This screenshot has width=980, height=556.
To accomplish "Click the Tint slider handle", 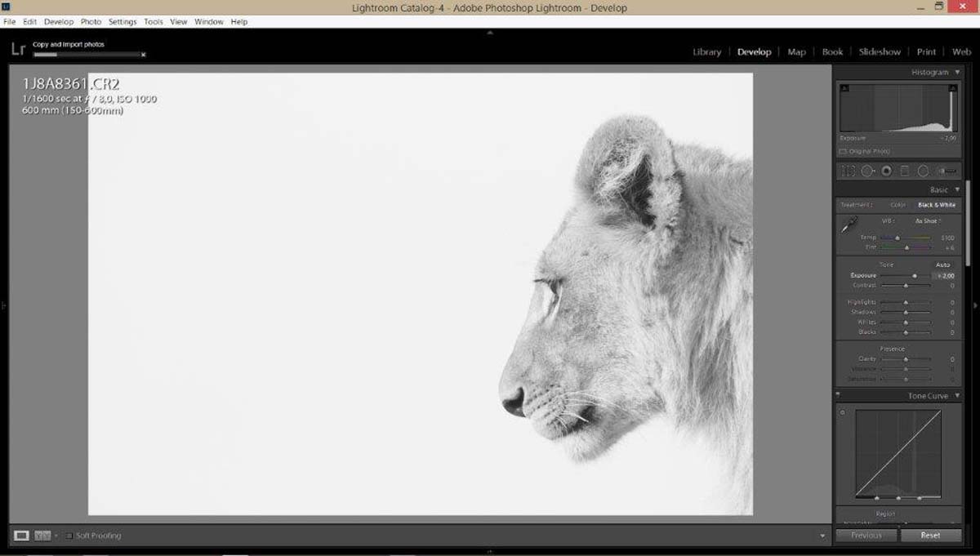I will pos(907,247).
